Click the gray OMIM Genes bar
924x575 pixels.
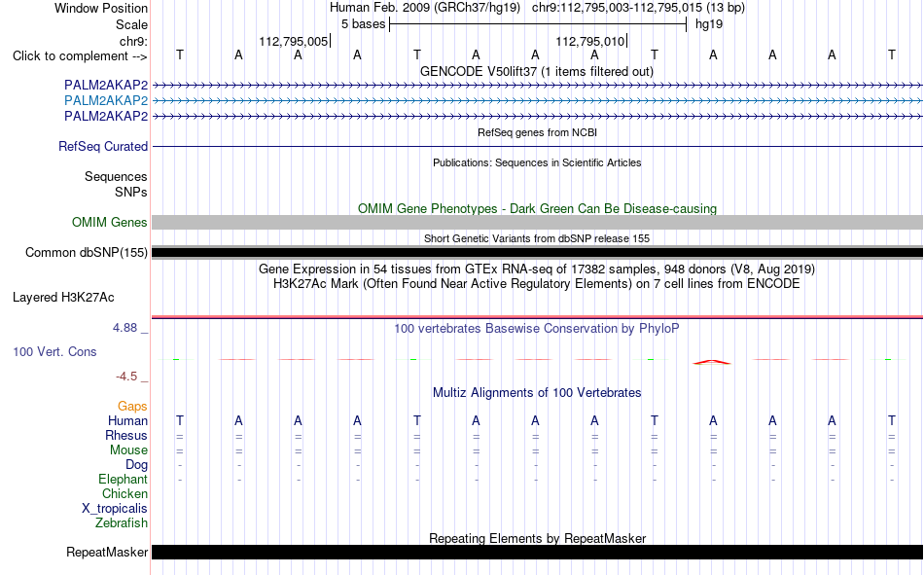coord(537,223)
